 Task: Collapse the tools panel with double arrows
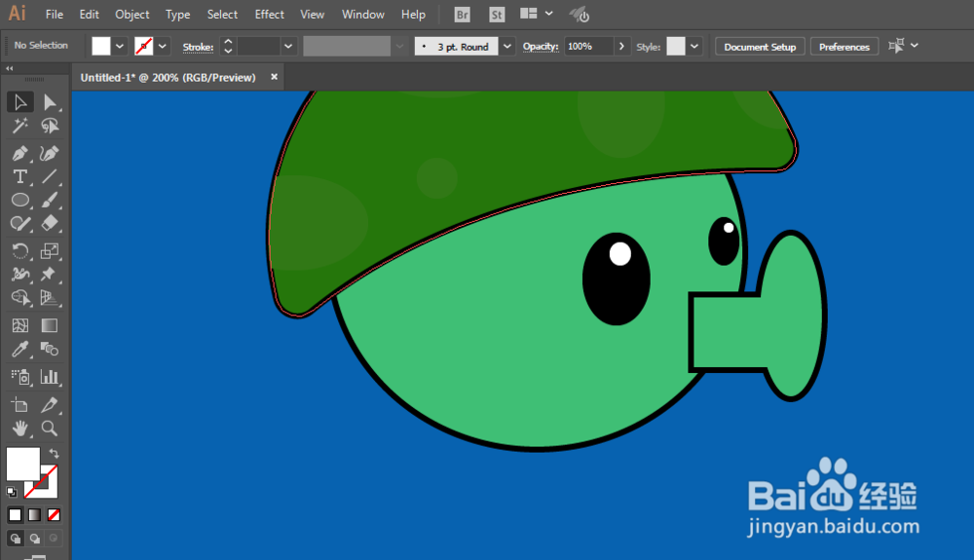pyautogui.click(x=10, y=68)
